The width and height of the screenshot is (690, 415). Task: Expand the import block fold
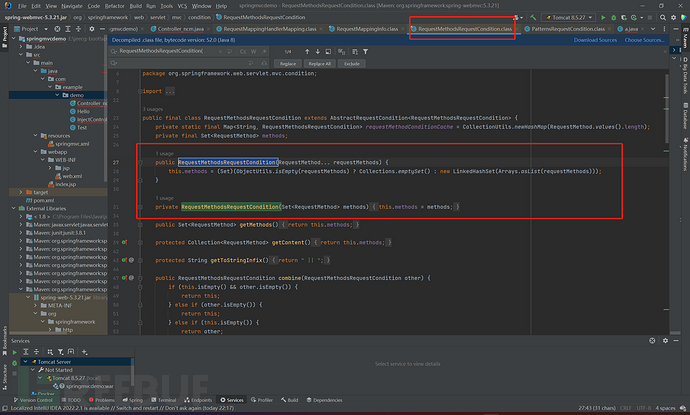pyautogui.click(x=140, y=92)
